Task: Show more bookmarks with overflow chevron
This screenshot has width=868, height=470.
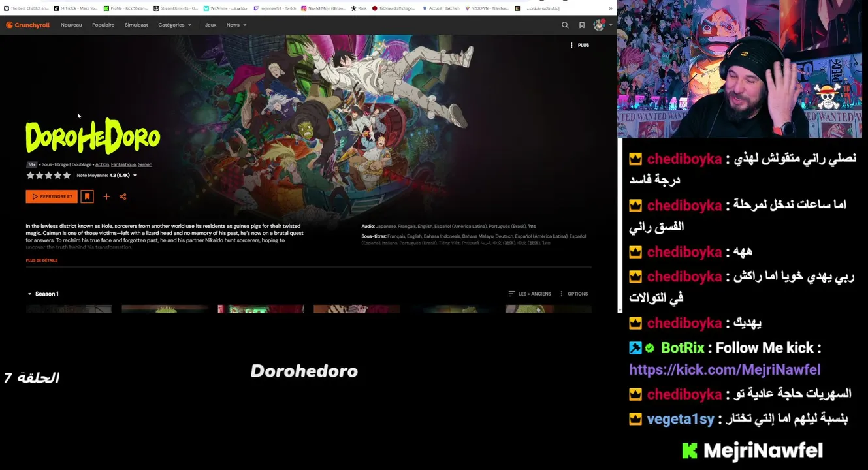Action: [x=611, y=8]
